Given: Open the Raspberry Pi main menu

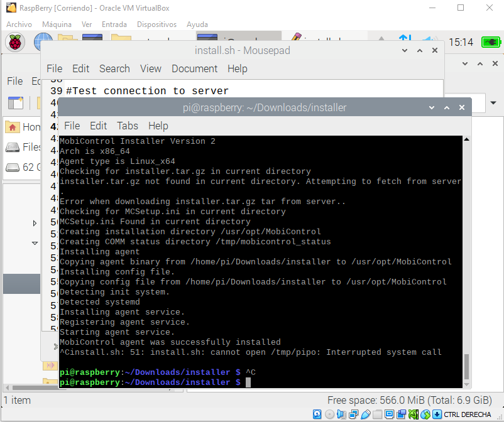Looking at the screenshot, I should 15,42.
